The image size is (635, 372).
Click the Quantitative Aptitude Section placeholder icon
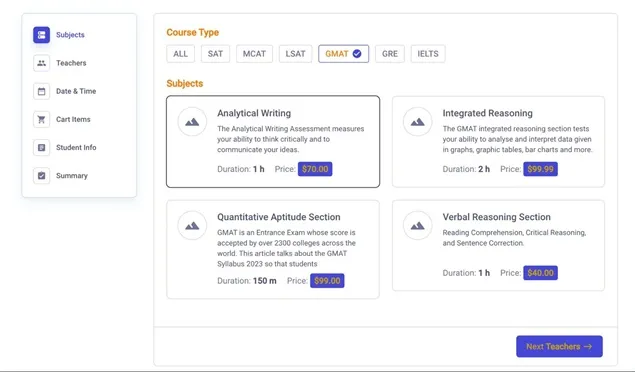[192, 225]
